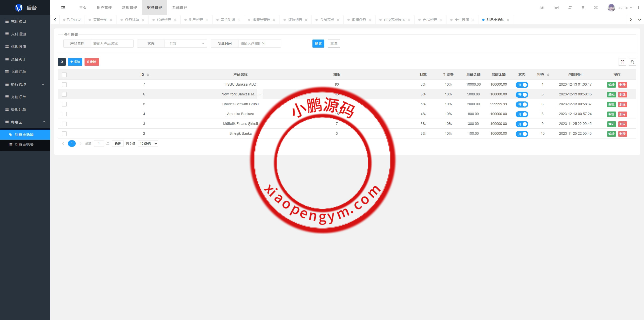
Task: Click the 产品名称 input field
Action: pos(112,44)
